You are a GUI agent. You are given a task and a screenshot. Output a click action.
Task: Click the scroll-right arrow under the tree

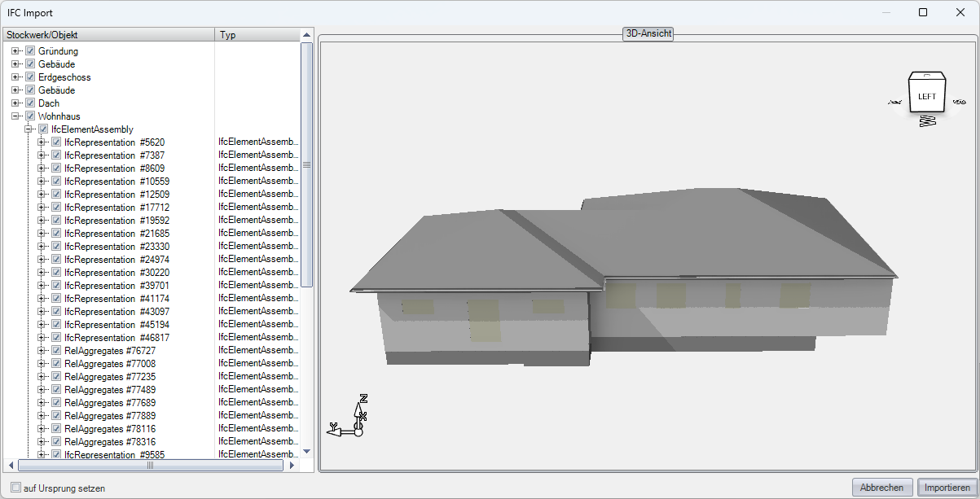292,466
